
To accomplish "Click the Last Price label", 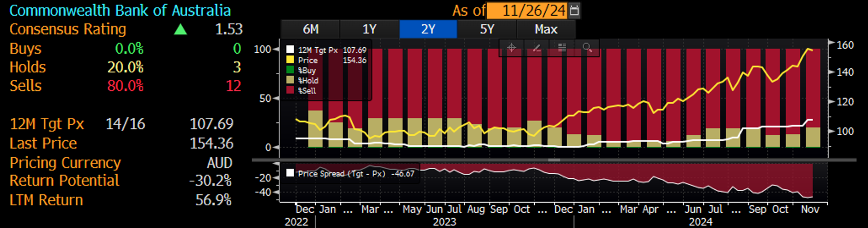I will (43, 143).
